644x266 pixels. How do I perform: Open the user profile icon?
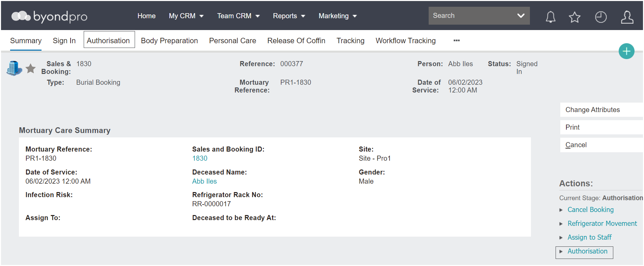(627, 17)
